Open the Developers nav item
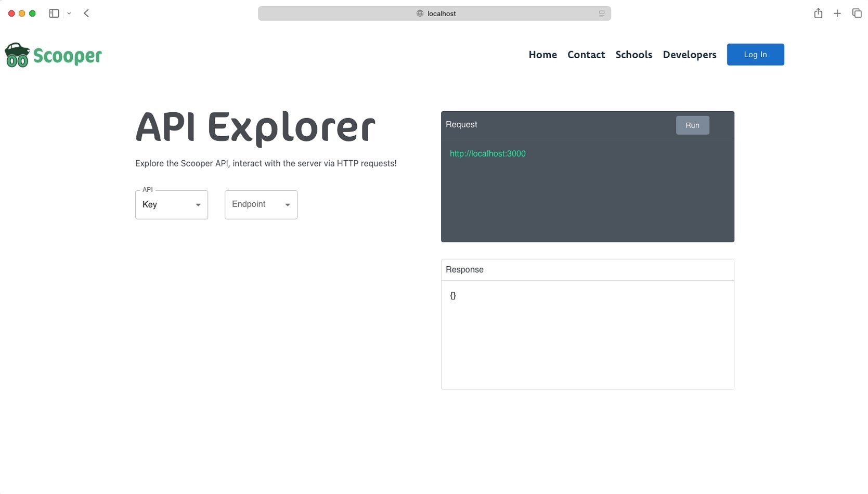Screen dimensions: 868x494 coord(690,55)
